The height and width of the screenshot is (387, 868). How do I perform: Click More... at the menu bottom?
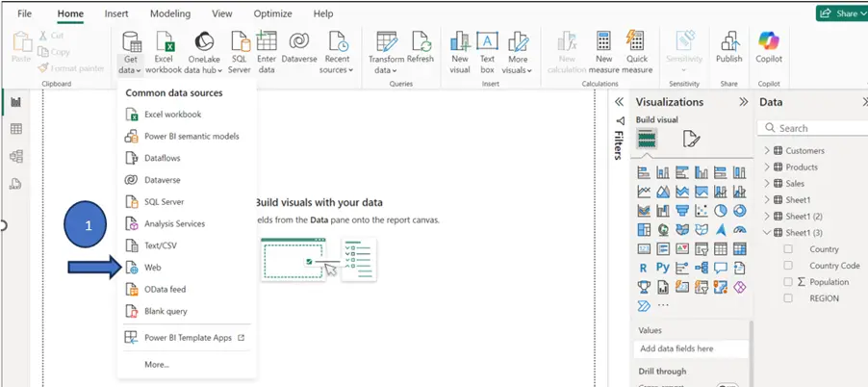click(x=157, y=364)
